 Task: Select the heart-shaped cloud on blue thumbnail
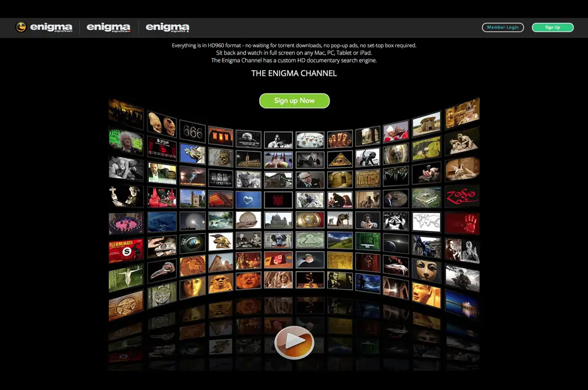[x=248, y=199]
